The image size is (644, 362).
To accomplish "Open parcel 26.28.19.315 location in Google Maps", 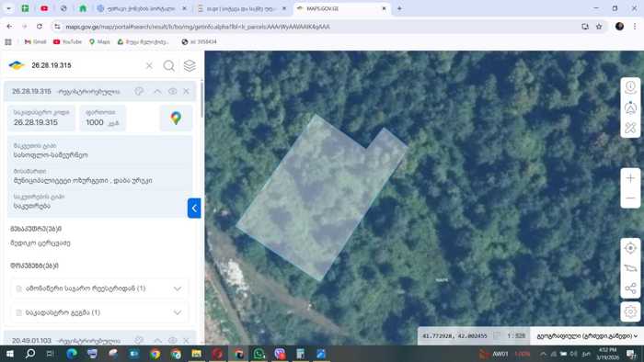I will point(176,119).
